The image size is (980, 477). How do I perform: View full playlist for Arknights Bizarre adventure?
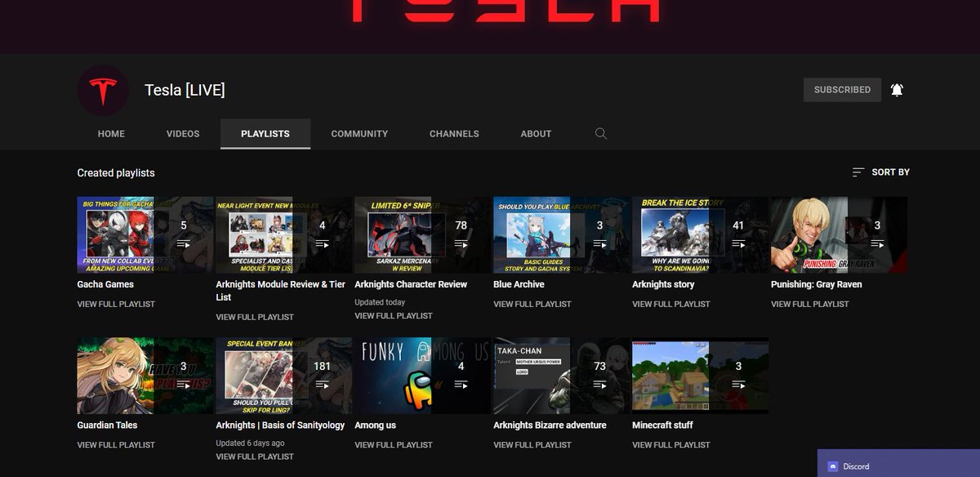[x=532, y=445]
